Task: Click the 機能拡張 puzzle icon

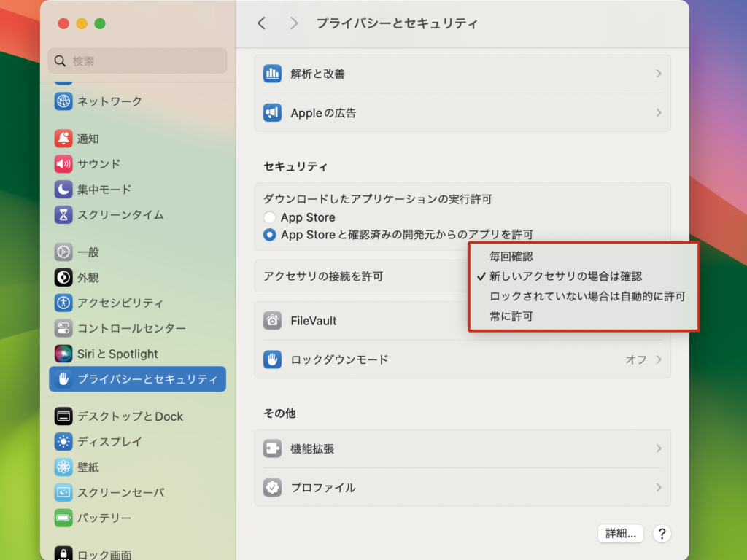Action: (273, 448)
